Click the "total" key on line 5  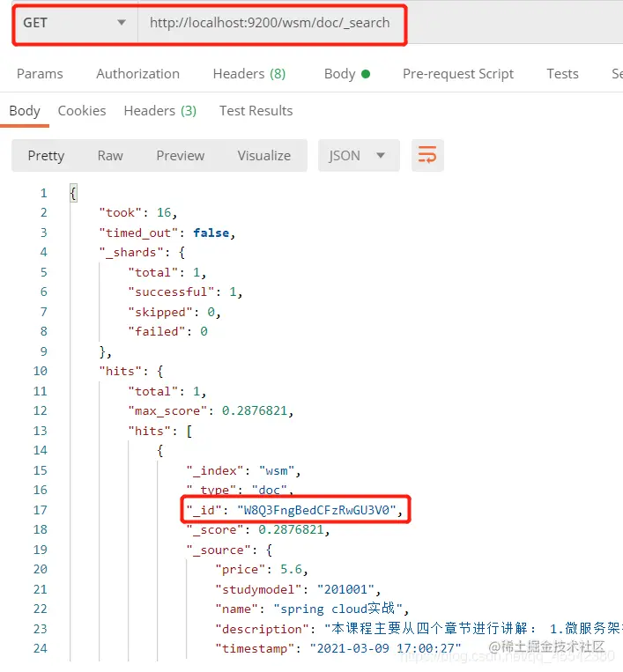pyautogui.click(x=153, y=272)
